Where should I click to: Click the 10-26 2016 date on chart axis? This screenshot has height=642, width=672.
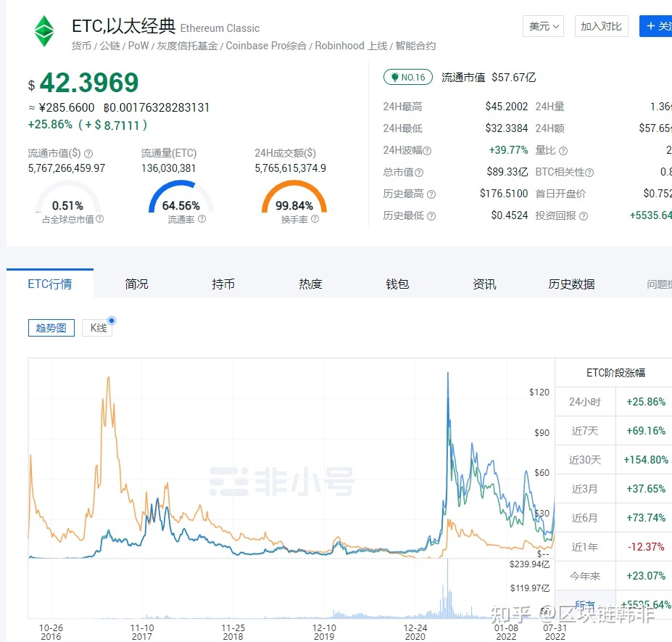tap(51, 632)
